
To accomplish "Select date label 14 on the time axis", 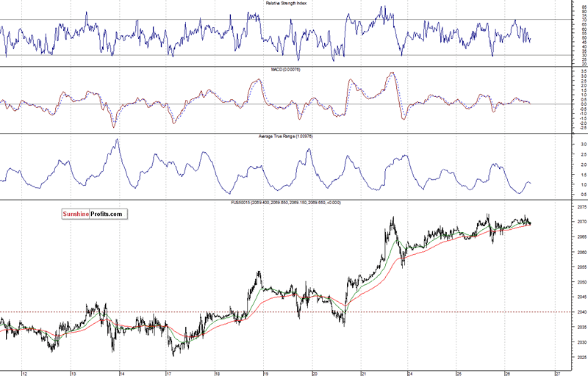I will coord(122,373).
